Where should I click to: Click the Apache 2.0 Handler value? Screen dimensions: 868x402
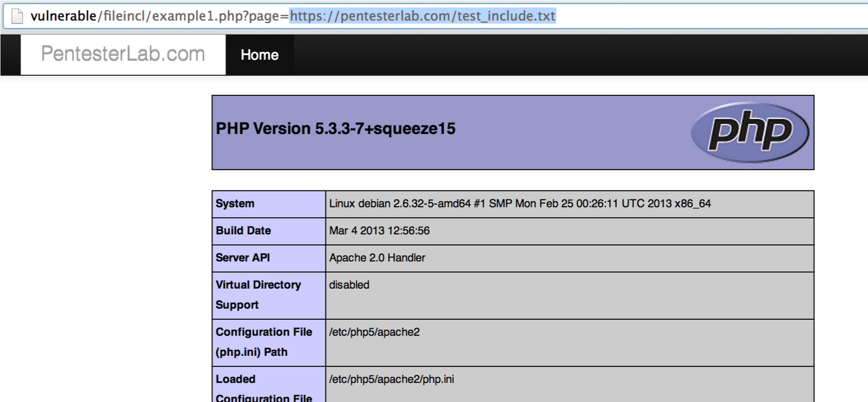pos(377,258)
